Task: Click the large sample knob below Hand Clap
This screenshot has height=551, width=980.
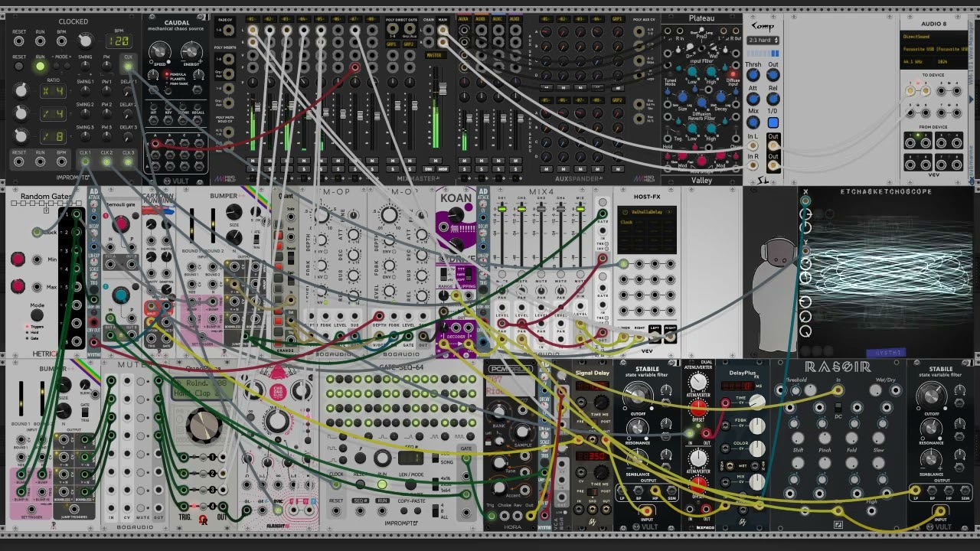Action: coord(204,425)
